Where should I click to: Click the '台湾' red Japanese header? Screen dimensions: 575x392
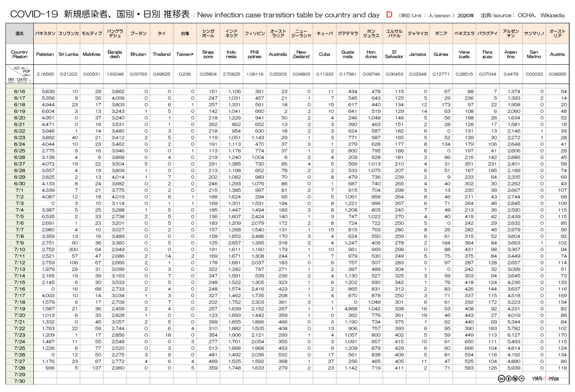pos(184,34)
